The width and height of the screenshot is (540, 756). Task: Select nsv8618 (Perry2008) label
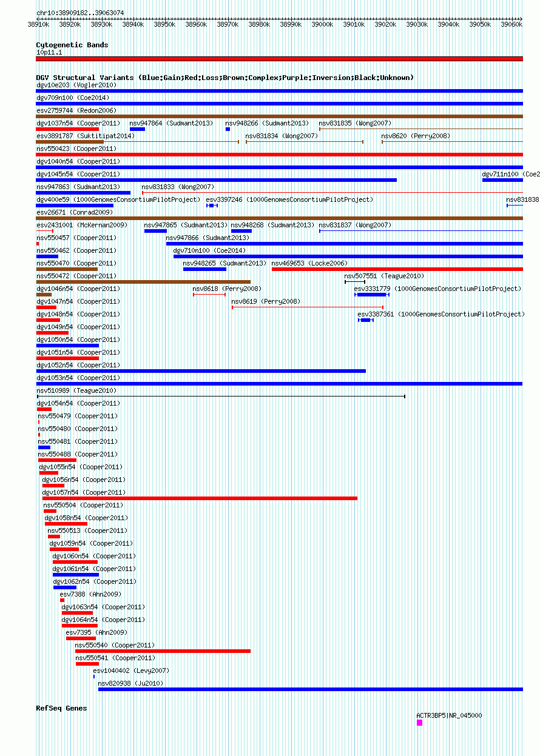click(228, 289)
